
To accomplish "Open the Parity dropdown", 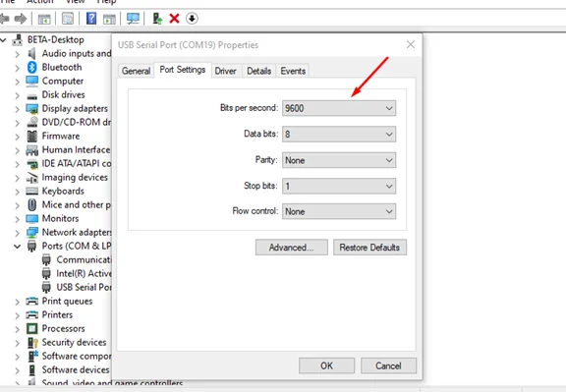I will (339, 160).
